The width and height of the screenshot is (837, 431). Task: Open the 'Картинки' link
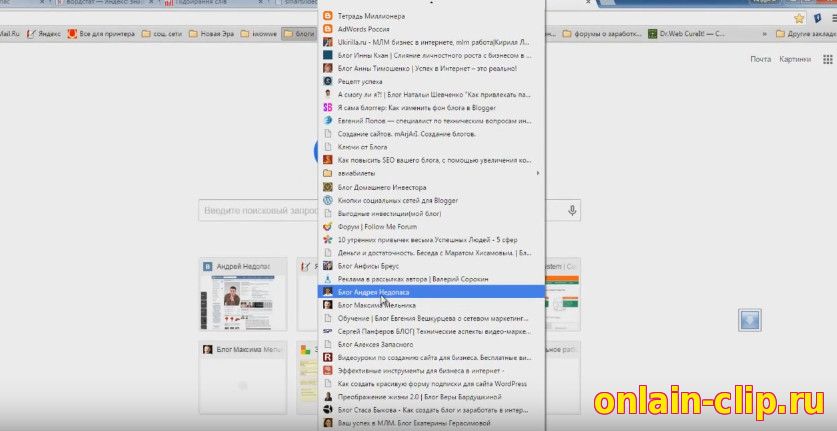[x=795, y=59]
